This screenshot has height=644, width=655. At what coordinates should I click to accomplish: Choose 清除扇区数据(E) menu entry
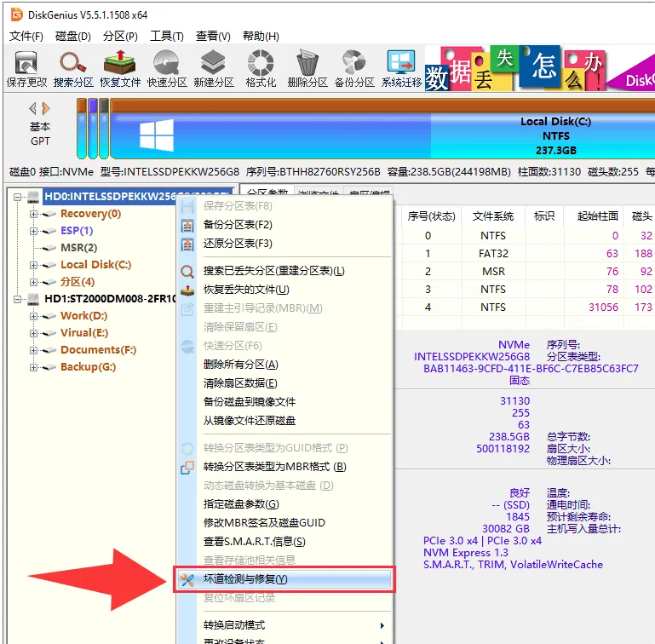[284, 383]
